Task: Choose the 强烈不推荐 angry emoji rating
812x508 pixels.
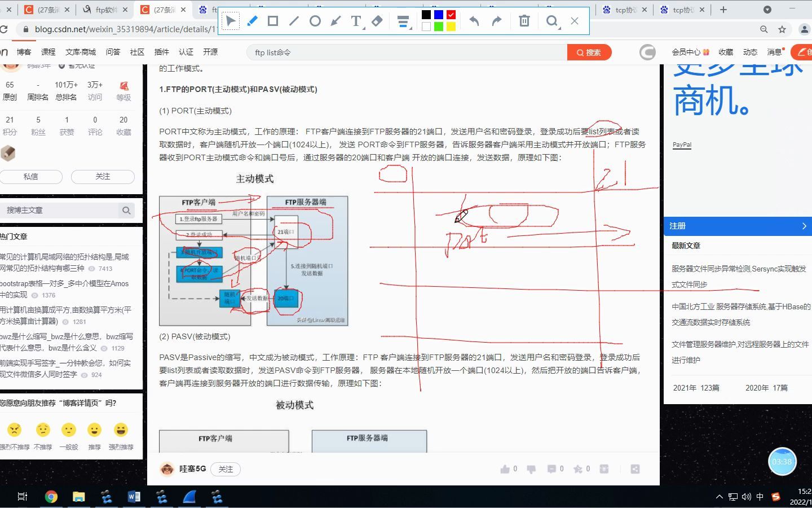Action: [x=14, y=430]
